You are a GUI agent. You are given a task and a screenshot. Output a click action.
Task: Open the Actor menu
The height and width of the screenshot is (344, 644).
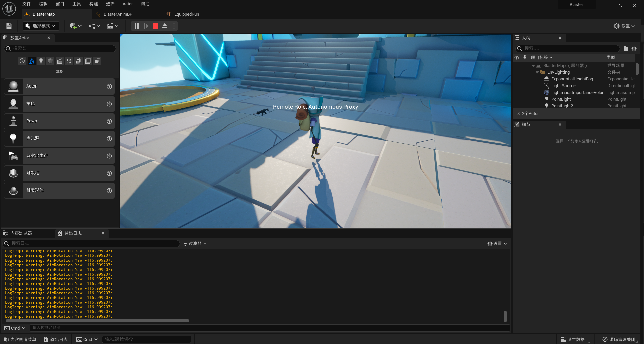[x=128, y=4]
